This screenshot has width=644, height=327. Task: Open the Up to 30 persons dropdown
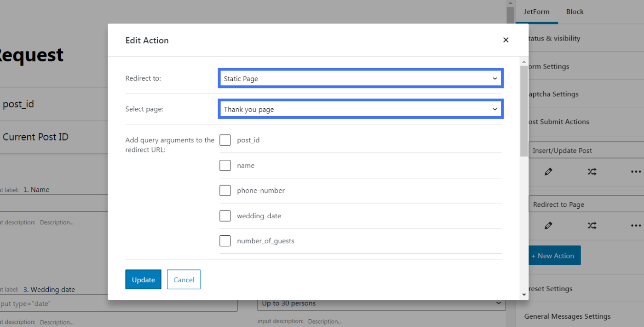381,303
